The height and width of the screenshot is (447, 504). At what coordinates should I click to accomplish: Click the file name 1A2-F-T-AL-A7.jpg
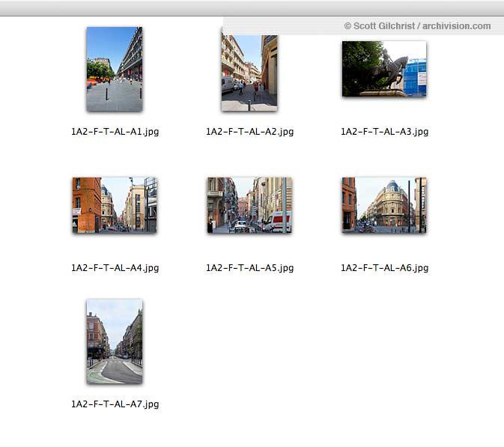[x=115, y=404]
